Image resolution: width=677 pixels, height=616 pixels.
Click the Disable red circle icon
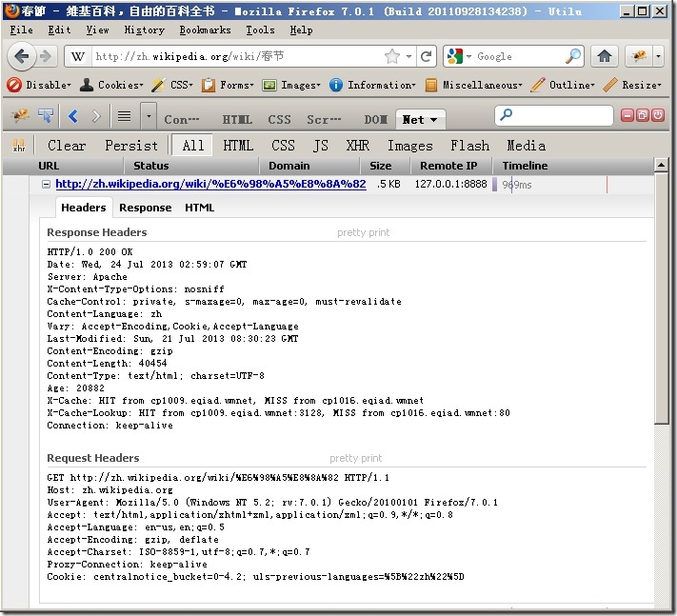[14, 85]
